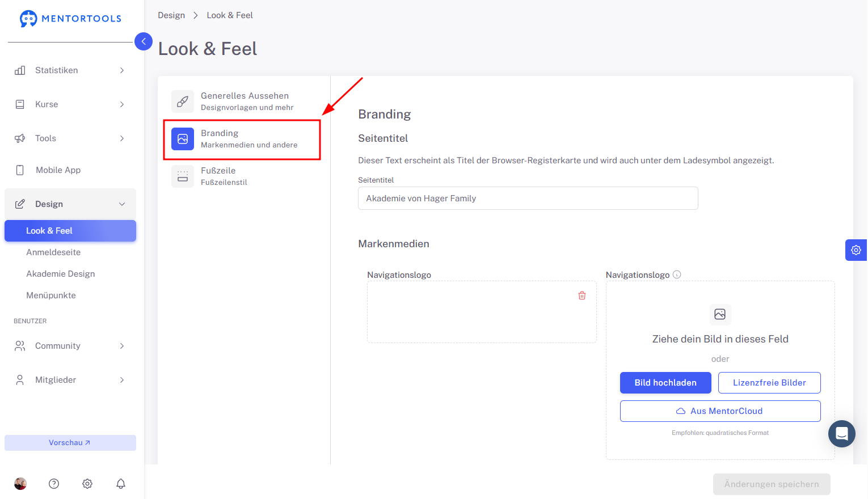Collapse sidebar with blue arrow button
Viewport: 868px width, 499px height.
[x=144, y=41]
